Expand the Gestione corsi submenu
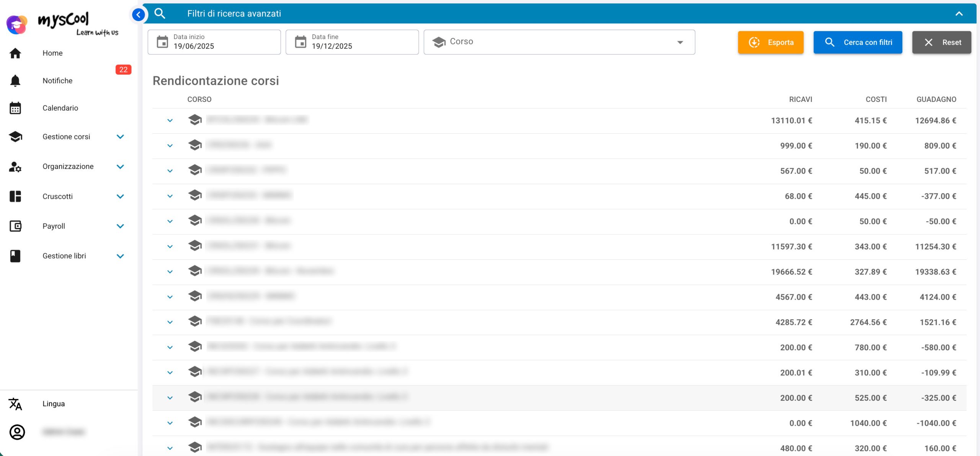980x456 pixels. click(120, 137)
